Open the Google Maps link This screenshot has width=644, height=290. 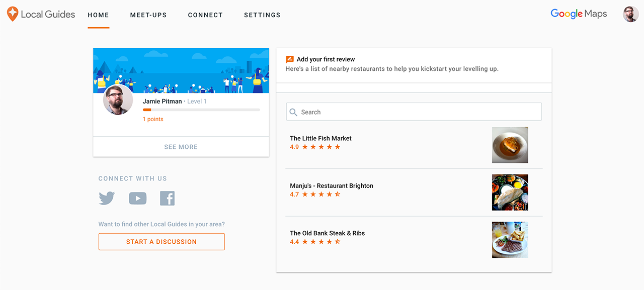tap(578, 14)
